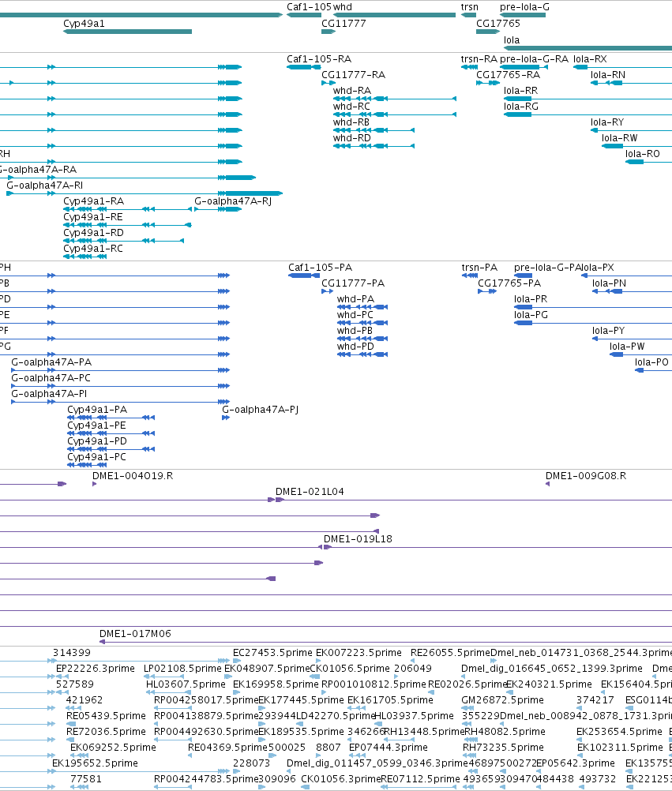This screenshot has height=791, width=672.
Task: Click protein G-oalpha47A-PC
Action: [x=51, y=378]
